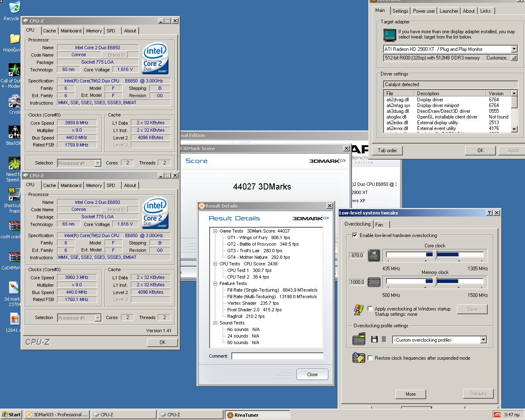Enable Restore clock frequencies after suspended mode
Viewport: 525px width, 420px height.
click(x=370, y=358)
